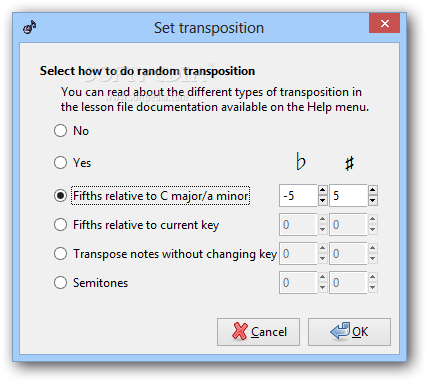Click the flat symbol column header
The height and width of the screenshot is (382, 427).
pos(300,162)
